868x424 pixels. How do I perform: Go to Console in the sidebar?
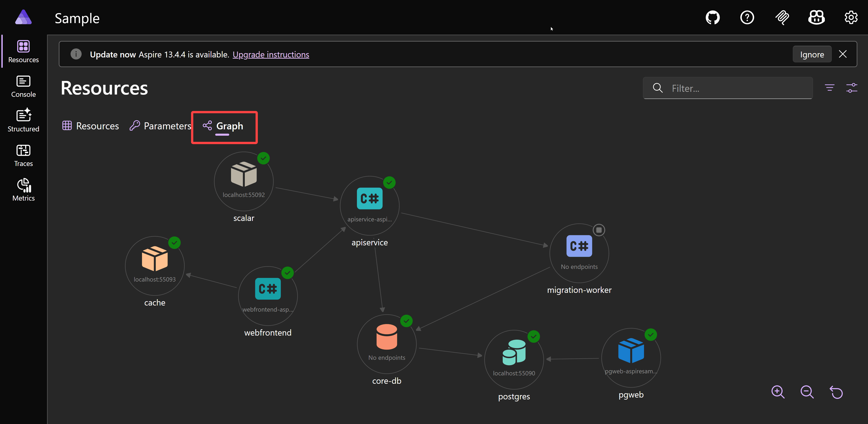pyautogui.click(x=24, y=87)
